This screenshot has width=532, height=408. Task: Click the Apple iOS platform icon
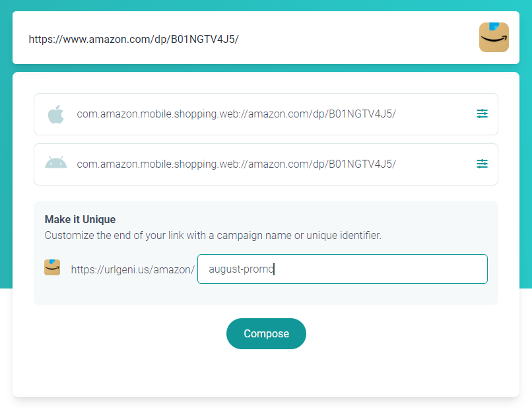56,114
